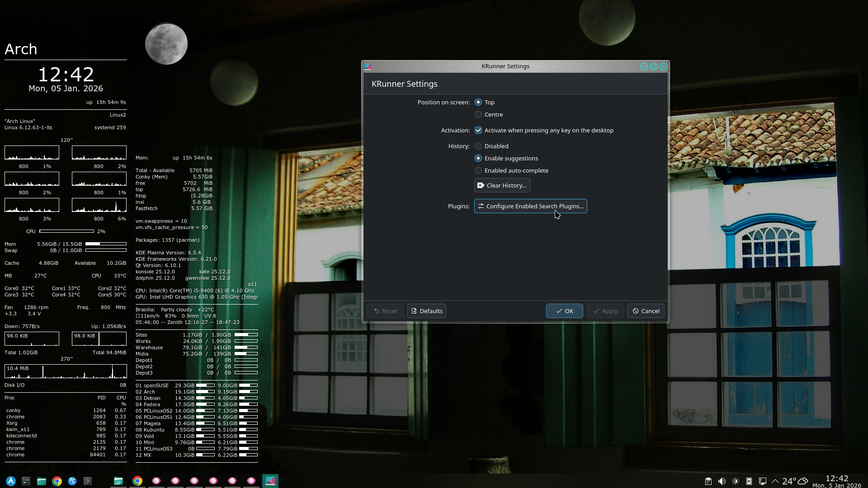Open the digital clock calendar in panel
The height and width of the screenshot is (488, 868).
(x=836, y=481)
